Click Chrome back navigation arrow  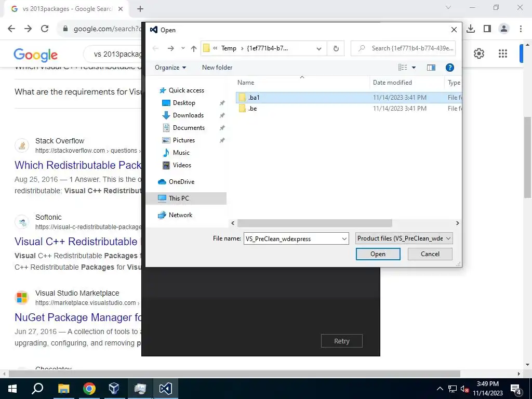click(x=11, y=29)
